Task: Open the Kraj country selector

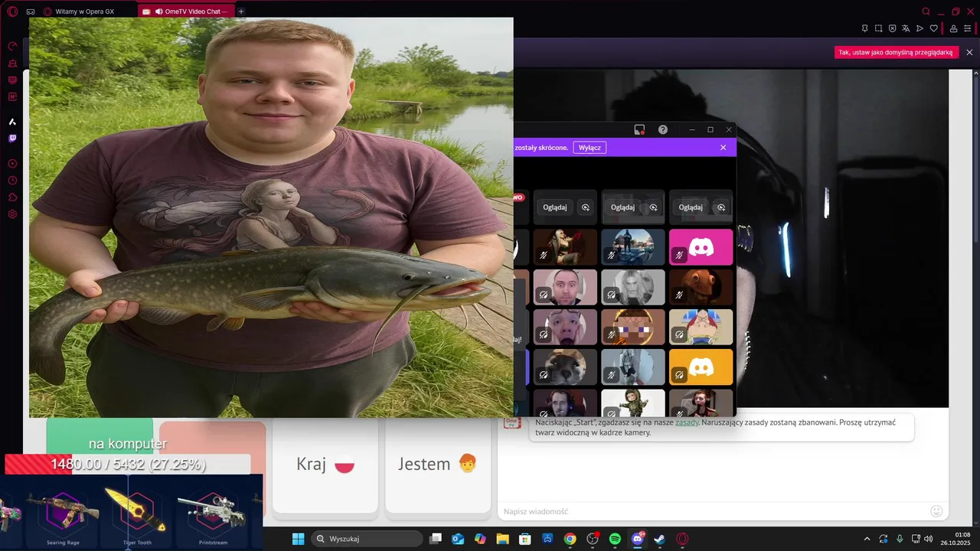Action: [x=325, y=465]
